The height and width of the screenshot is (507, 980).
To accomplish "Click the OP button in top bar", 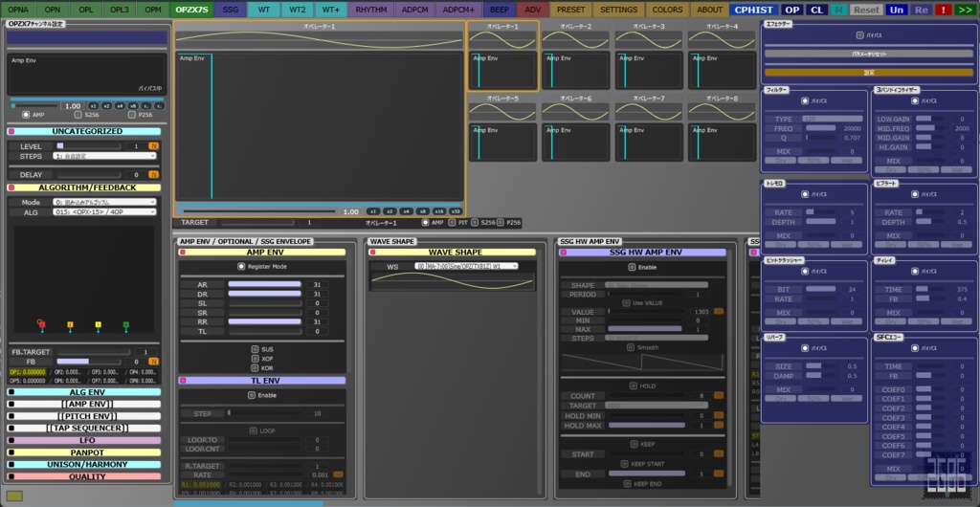I will tap(792, 10).
